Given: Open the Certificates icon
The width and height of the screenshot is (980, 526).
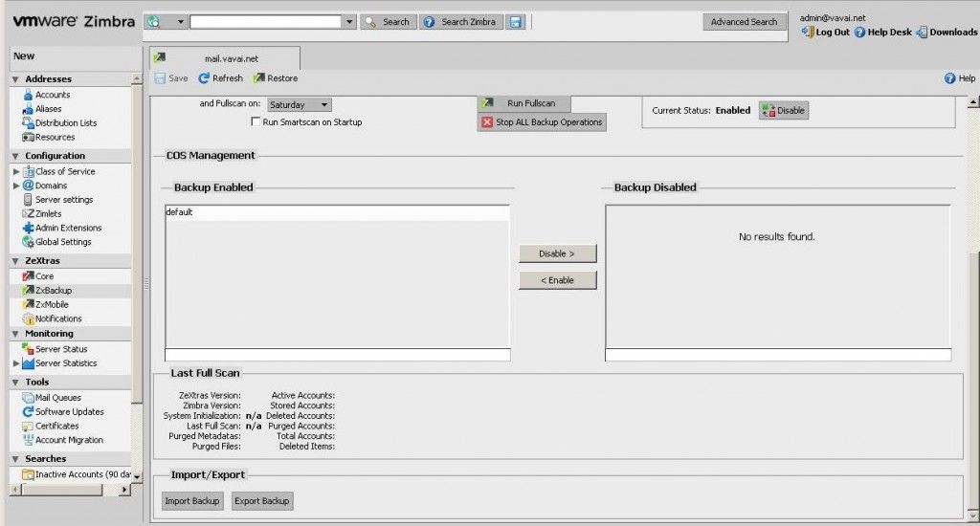Looking at the screenshot, I should tap(28, 426).
